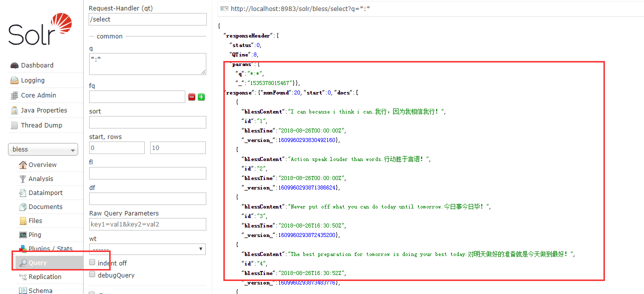Click the df default field input
This screenshot has height=294, width=644.
tap(148, 198)
